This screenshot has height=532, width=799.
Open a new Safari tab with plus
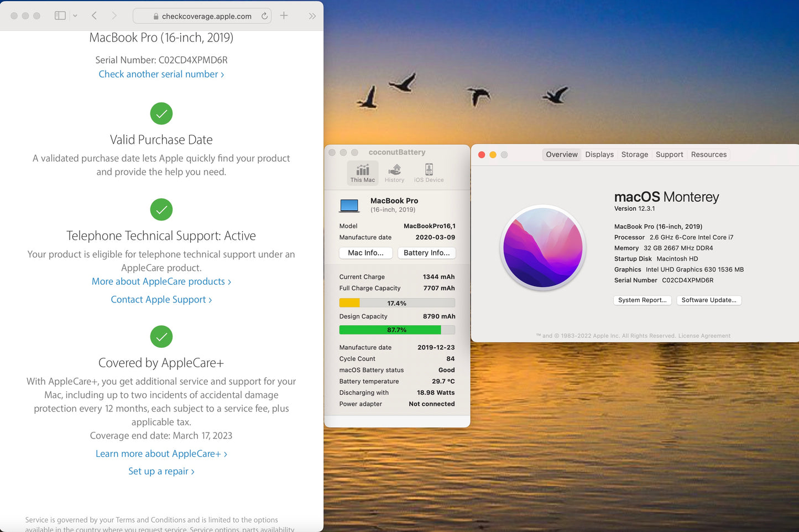[284, 15]
